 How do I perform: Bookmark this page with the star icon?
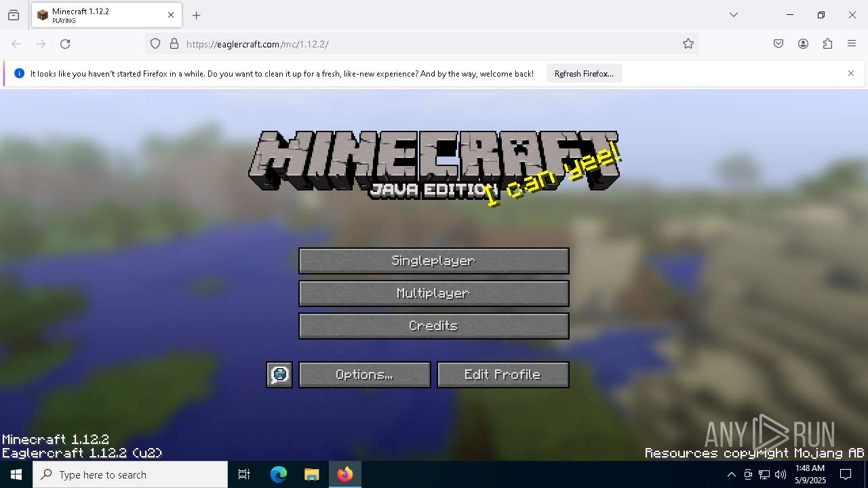click(x=688, y=44)
